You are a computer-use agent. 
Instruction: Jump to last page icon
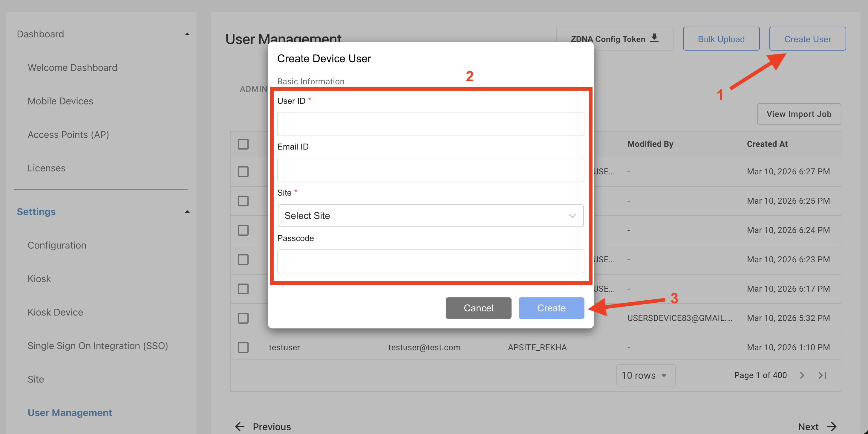click(822, 375)
